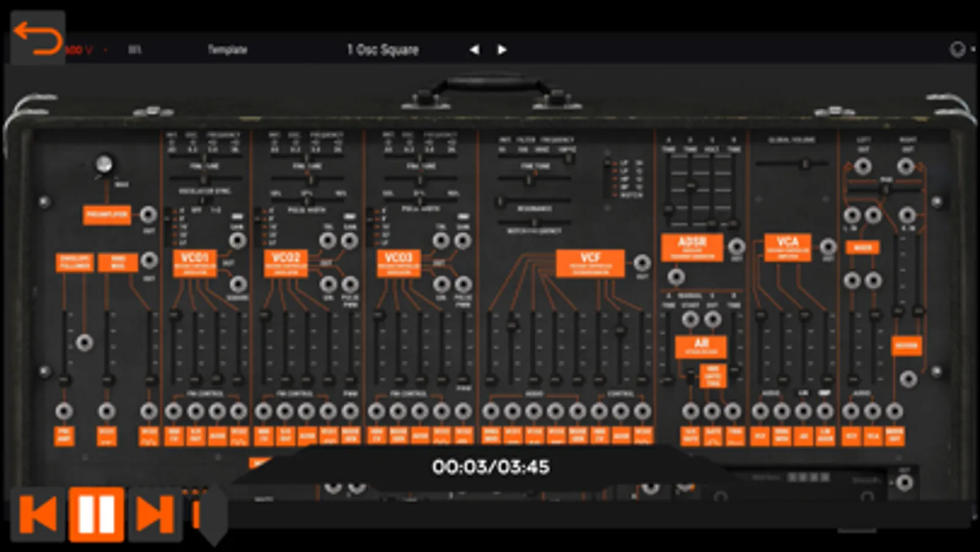Click the Preamplifier gain knob

coord(105,164)
